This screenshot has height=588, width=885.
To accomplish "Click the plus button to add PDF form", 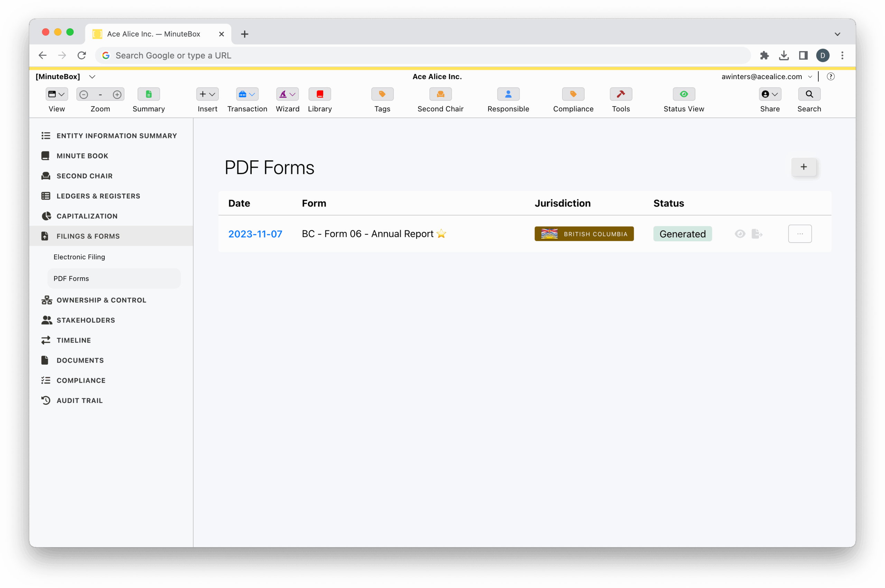I will pos(803,167).
